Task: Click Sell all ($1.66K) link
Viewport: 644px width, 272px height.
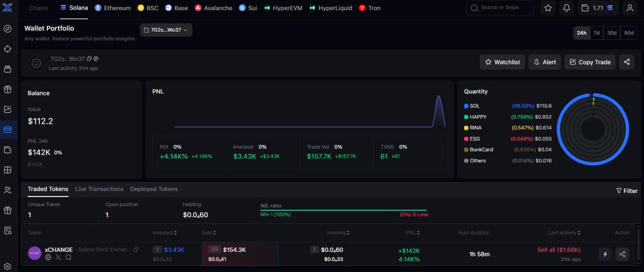Action: click(559, 250)
